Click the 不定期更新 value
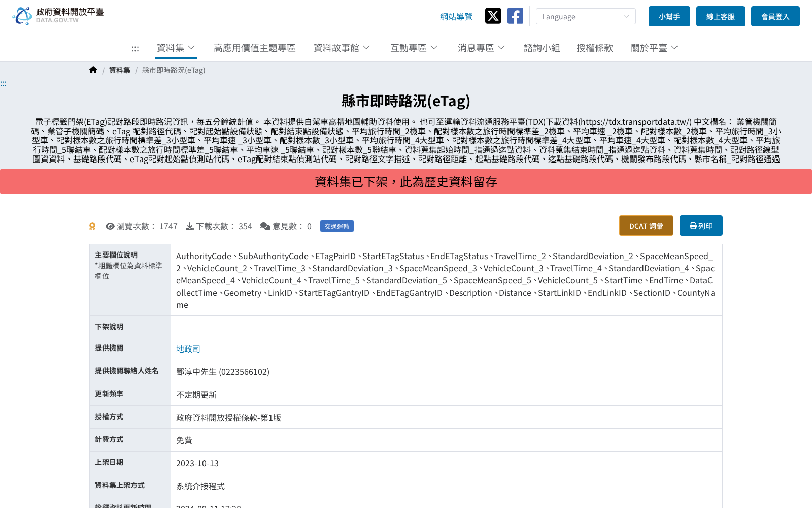812x508 pixels. 196,395
